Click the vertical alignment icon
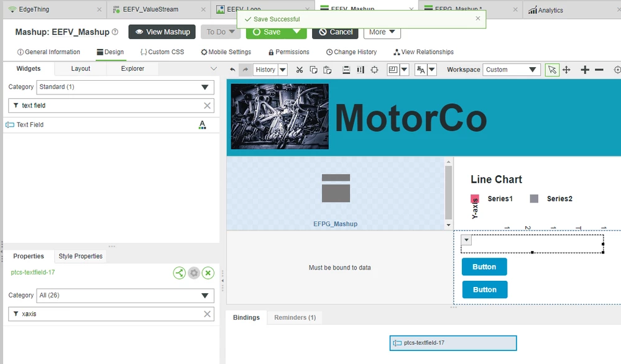This screenshot has width=621, height=364. [361, 70]
